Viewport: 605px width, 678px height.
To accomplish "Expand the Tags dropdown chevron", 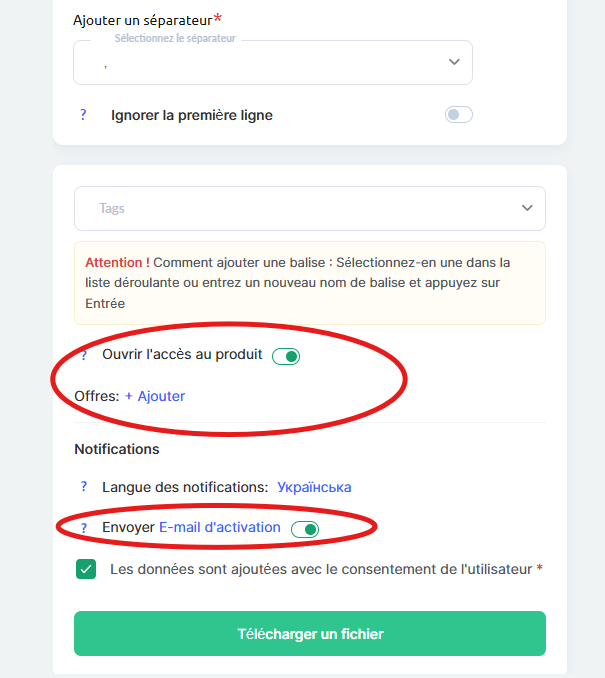I will (x=527, y=208).
